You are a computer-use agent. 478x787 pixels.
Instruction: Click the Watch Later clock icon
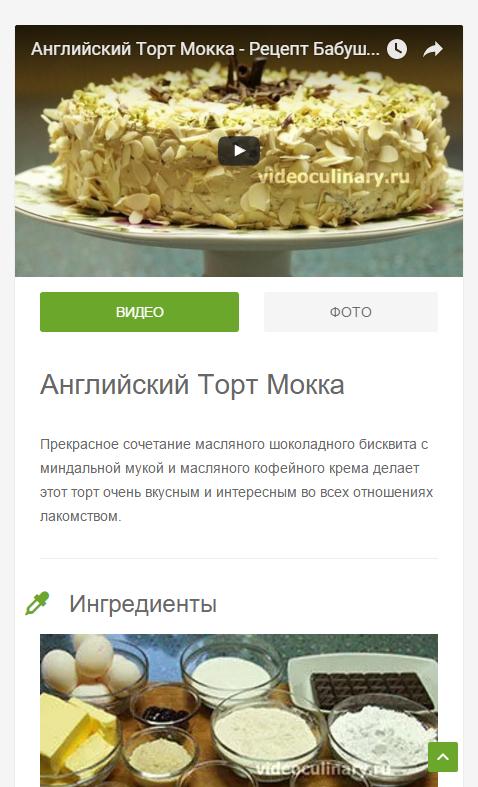[x=397, y=49]
